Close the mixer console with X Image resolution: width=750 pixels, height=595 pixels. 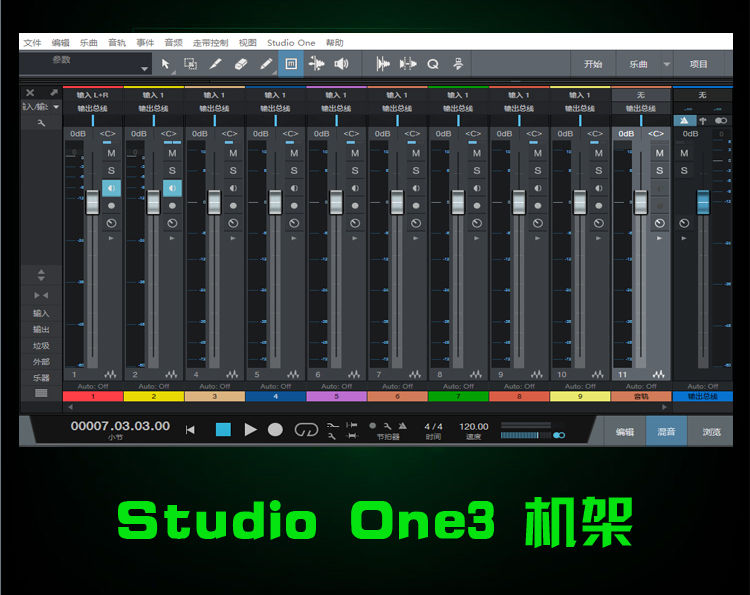point(30,92)
